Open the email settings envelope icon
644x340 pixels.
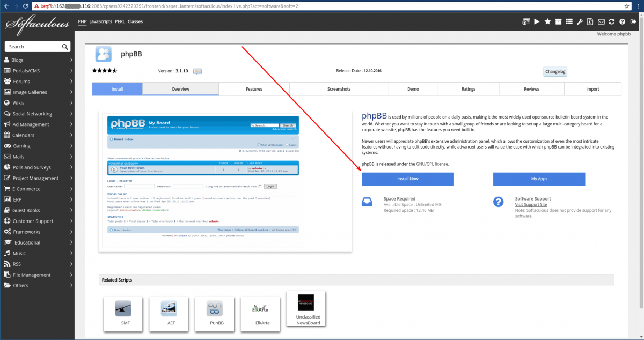coord(602,21)
